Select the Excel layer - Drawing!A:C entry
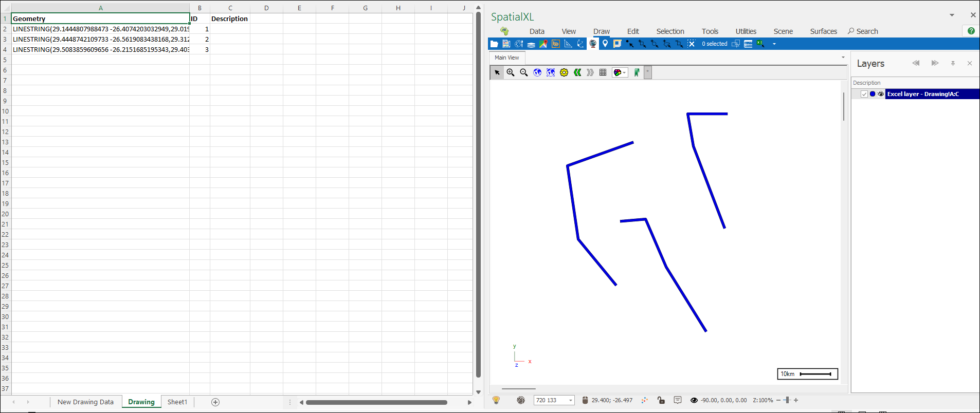Screen dimensions: 980x413 [x=923, y=94]
